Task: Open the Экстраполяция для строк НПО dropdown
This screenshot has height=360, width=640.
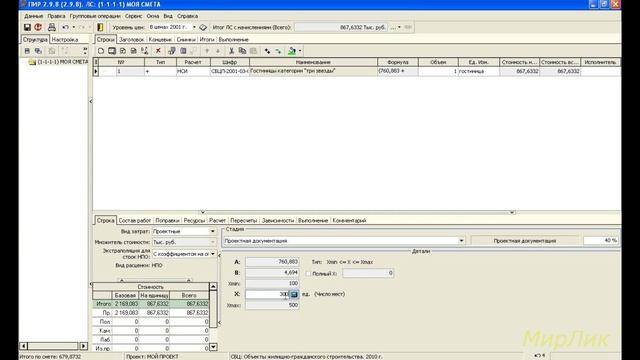Action: [213, 254]
